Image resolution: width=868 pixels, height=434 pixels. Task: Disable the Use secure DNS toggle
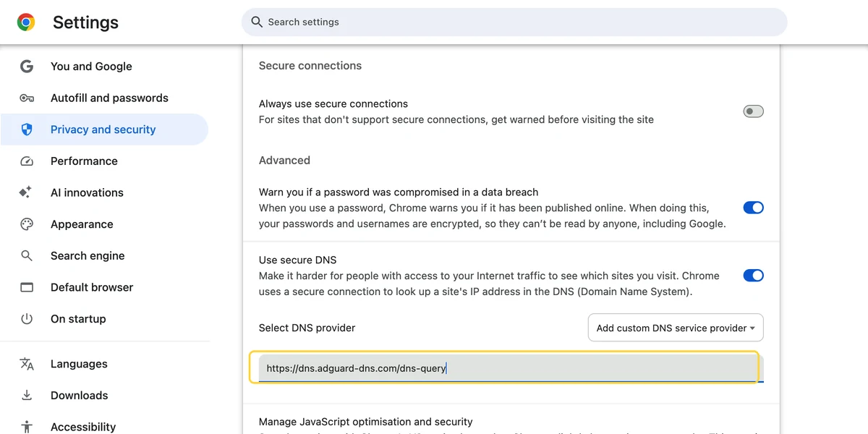753,276
